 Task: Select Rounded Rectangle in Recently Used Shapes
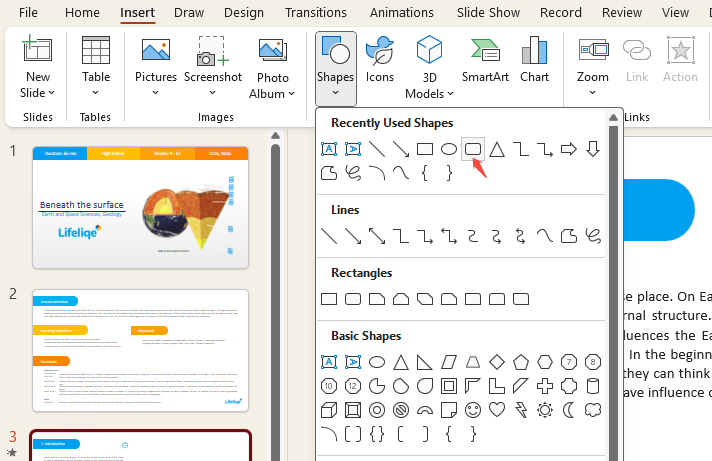tap(473, 149)
